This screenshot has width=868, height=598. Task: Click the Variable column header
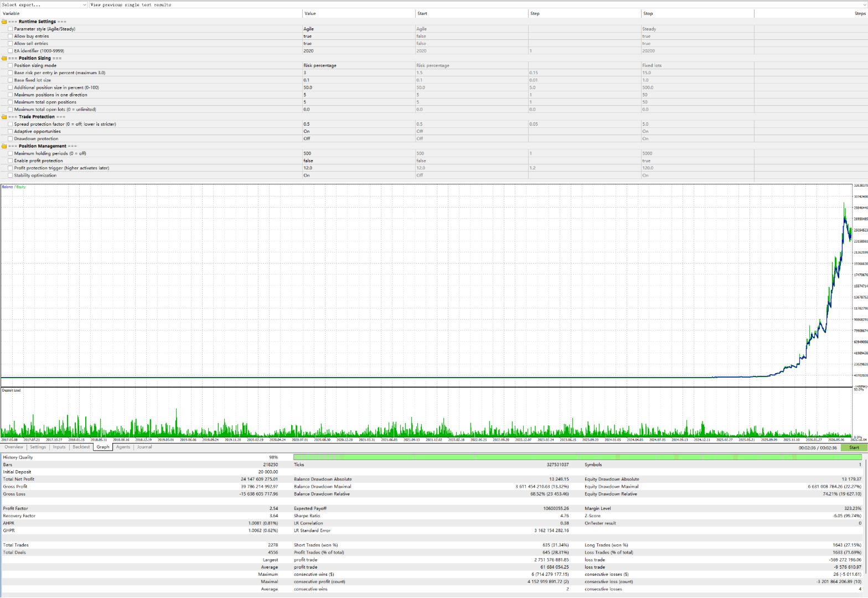point(151,13)
